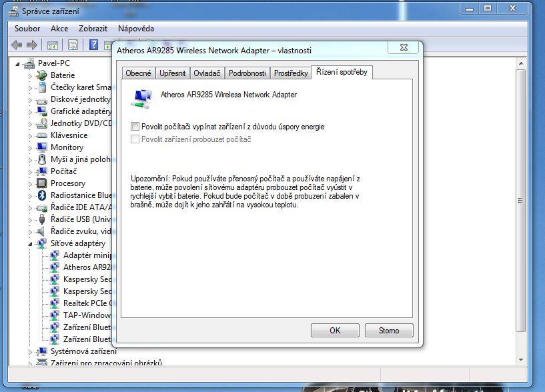This screenshot has width=545, height=392.
Task: Click the Systémová zařízení icon
Action: (x=42, y=351)
